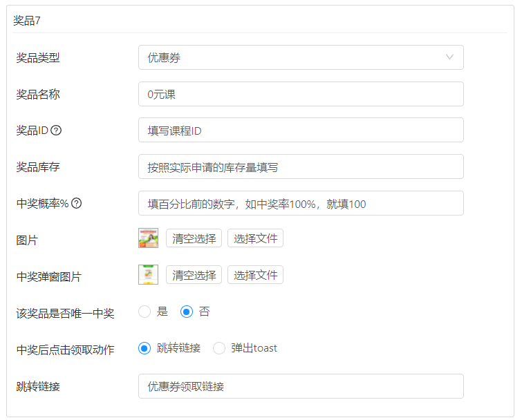Open the 奖品类型 dropdown showing 优惠券
522x420 pixels.
pyautogui.click(x=300, y=58)
